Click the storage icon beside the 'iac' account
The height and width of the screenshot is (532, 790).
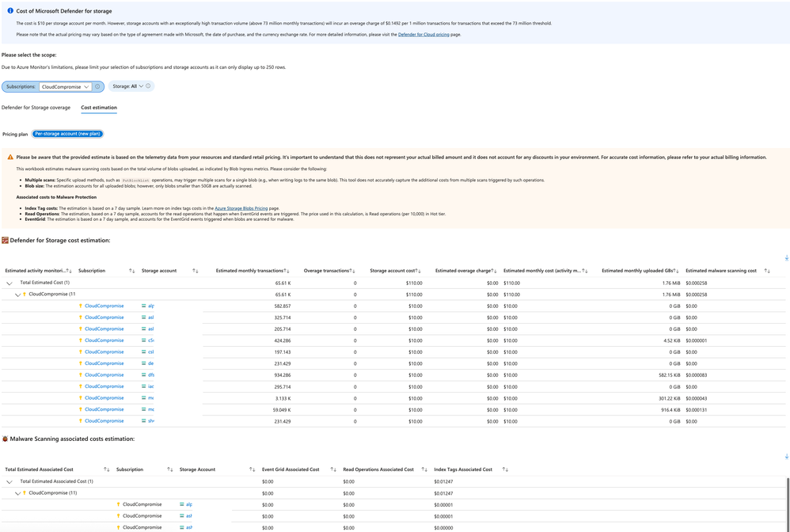point(143,386)
